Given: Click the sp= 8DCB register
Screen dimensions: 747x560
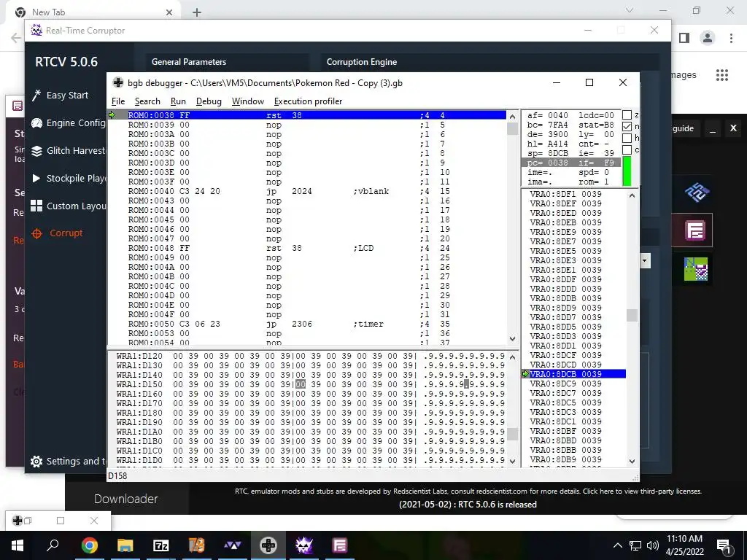Looking at the screenshot, I should click(x=548, y=153).
